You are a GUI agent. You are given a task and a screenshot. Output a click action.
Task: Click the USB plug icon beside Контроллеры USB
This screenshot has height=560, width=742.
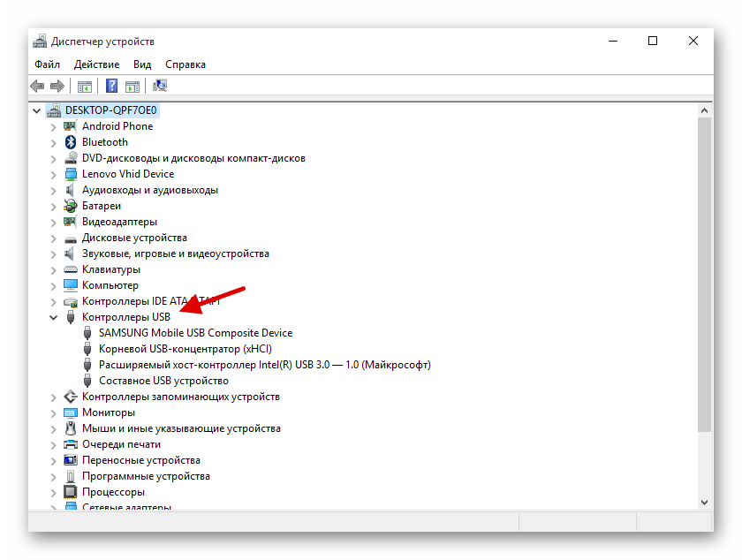pyautogui.click(x=71, y=317)
